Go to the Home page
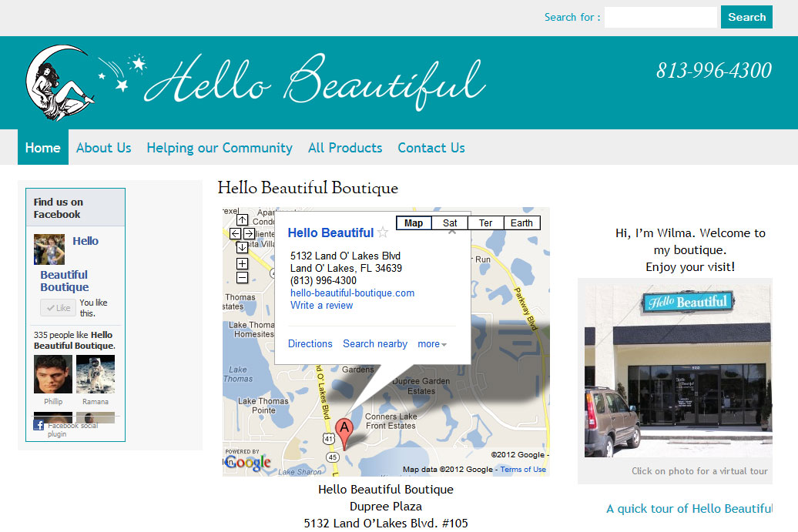Viewport: 798px width, 532px height. pyautogui.click(x=43, y=148)
